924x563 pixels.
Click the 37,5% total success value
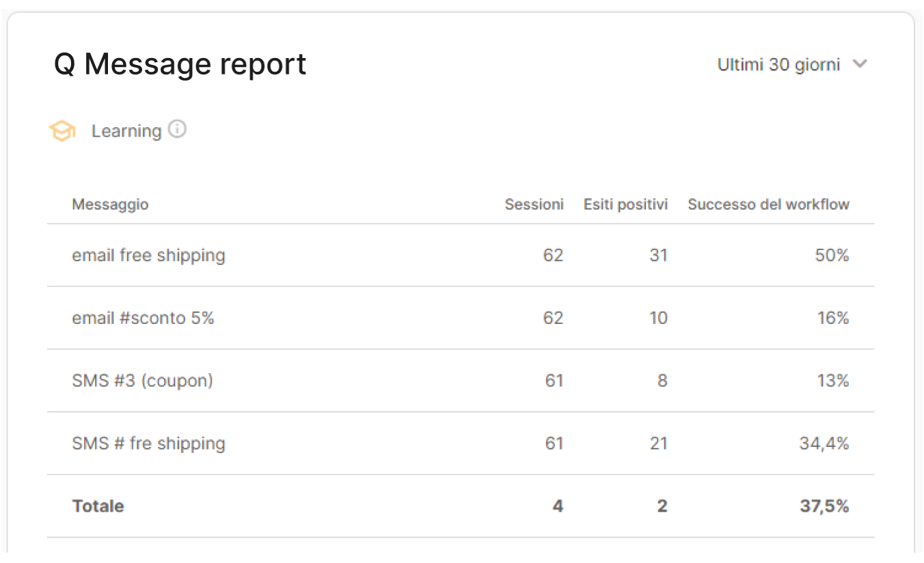click(x=824, y=506)
